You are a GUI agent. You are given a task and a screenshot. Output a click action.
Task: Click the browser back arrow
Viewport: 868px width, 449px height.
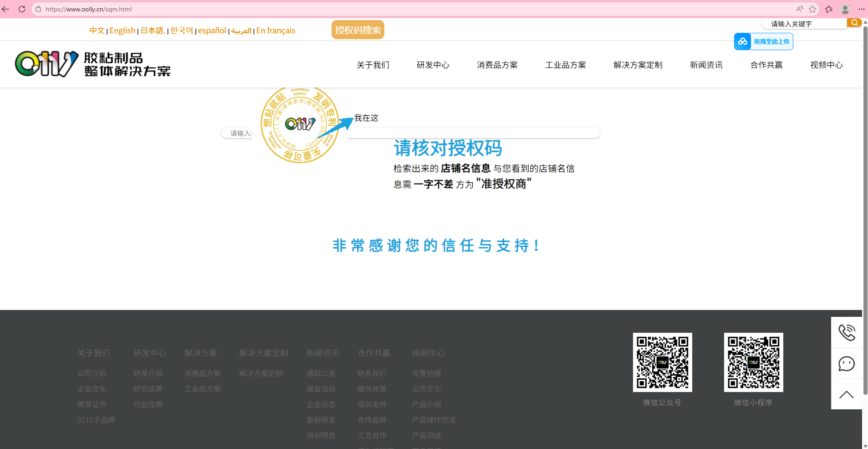coord(6,9)
